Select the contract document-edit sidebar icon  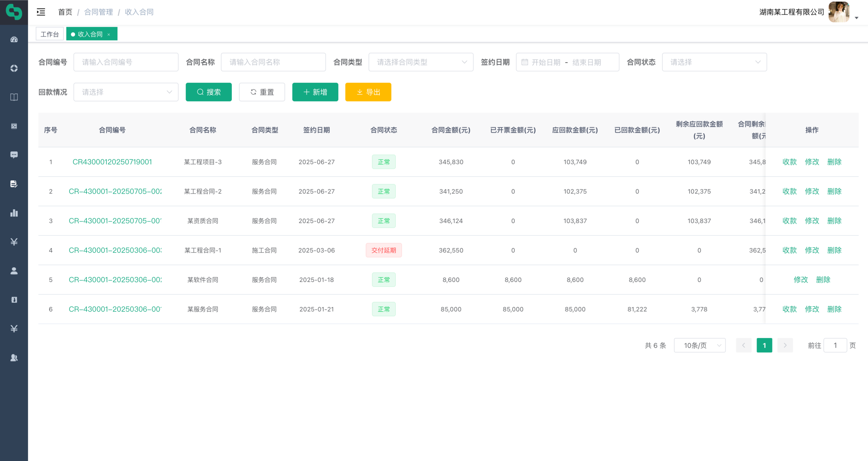[x=14, y=184]
